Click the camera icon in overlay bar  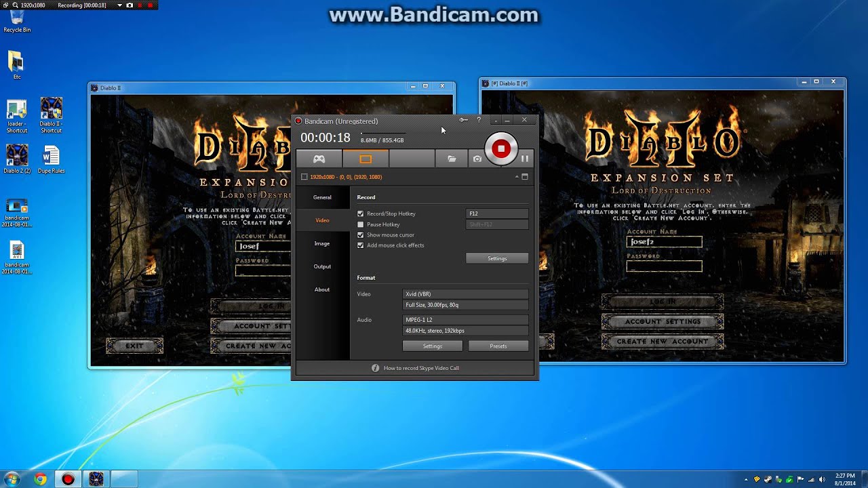[130, 5]
